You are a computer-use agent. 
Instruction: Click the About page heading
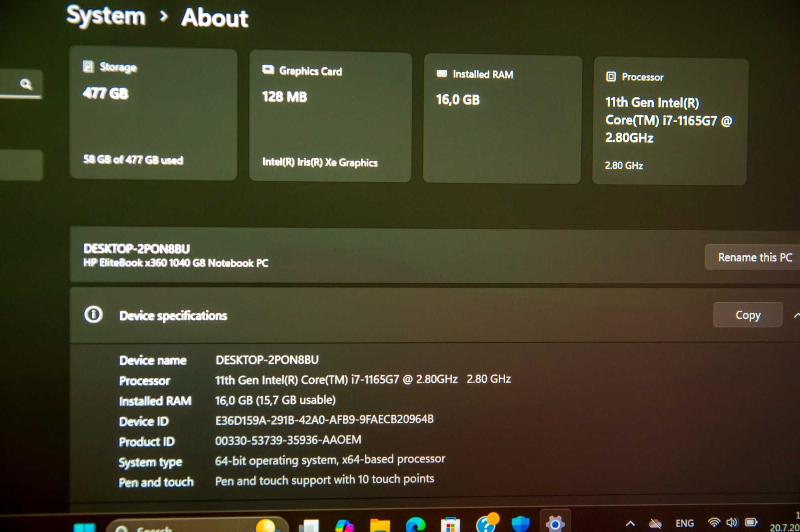(x=214, y=18)
